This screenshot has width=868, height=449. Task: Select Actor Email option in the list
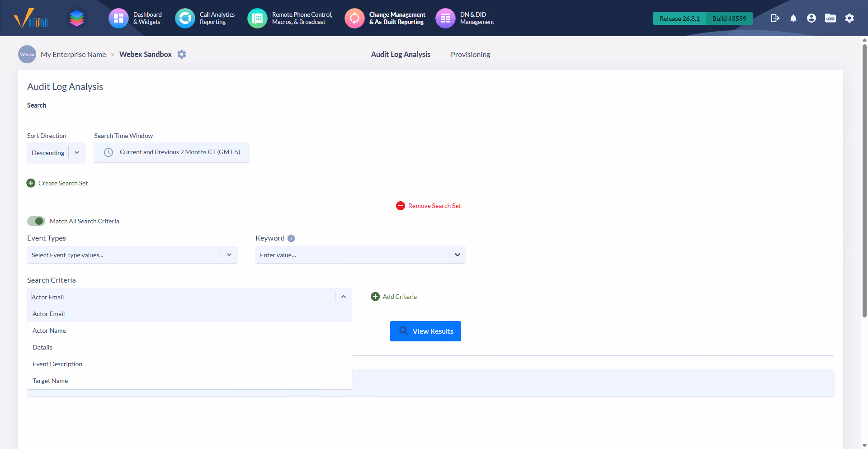pyautogui.click(x=189, y=314)
